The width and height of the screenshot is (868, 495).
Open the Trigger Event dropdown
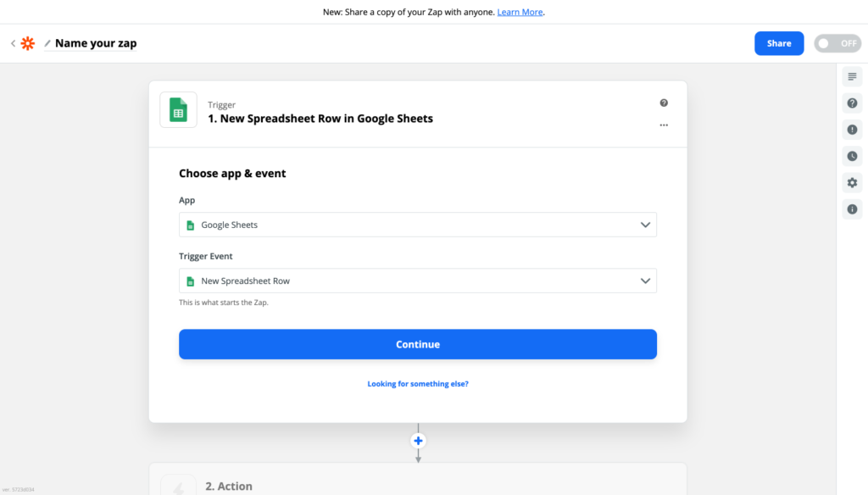coord(417,281)
